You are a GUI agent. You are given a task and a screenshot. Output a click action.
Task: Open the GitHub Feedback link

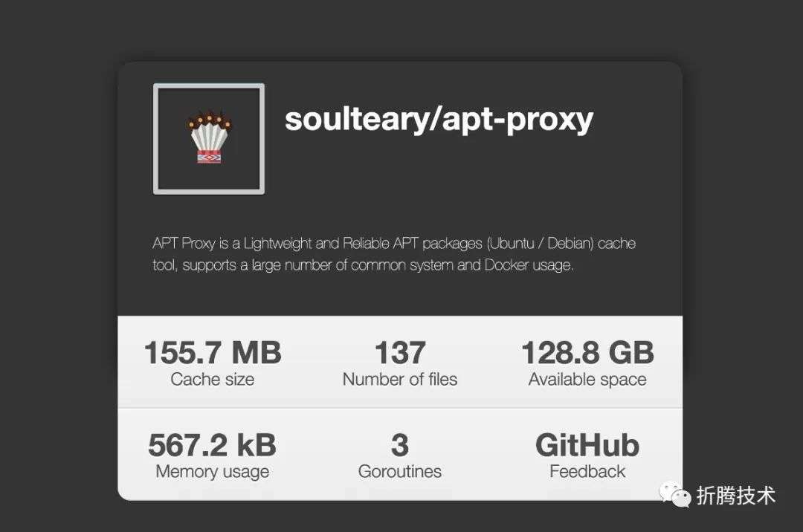click(x=587, y=455)
